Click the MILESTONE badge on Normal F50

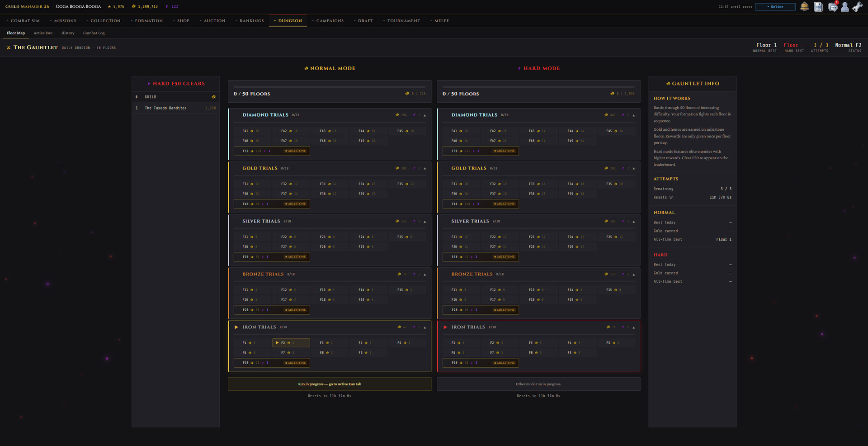point(295,151)
